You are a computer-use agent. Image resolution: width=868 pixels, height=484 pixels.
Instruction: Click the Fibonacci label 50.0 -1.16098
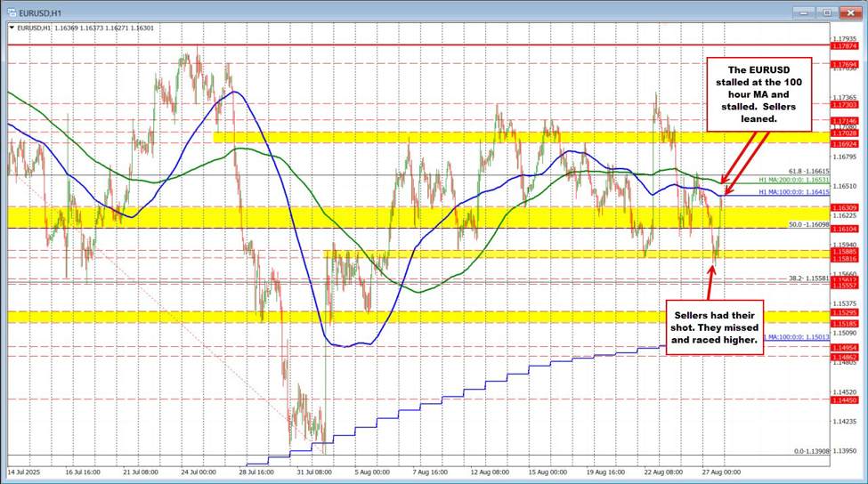pyautogui.click(x=808, y=224)
